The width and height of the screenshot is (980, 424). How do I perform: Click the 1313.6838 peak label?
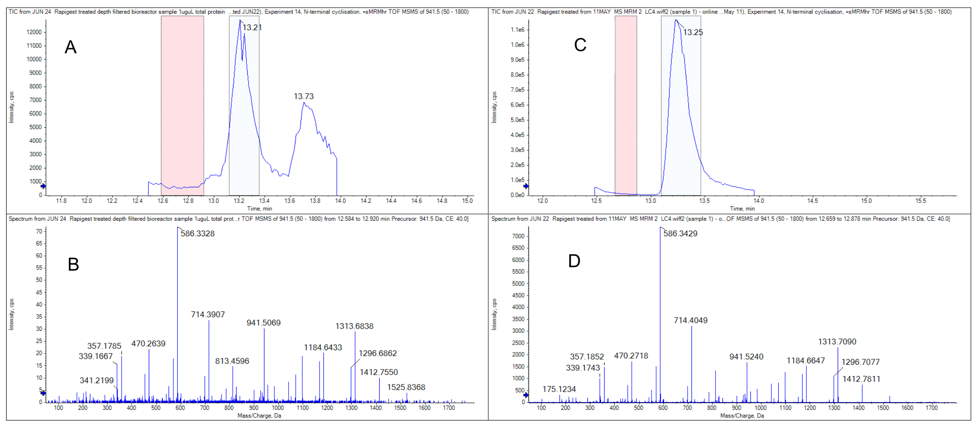(x=354, y=326)
